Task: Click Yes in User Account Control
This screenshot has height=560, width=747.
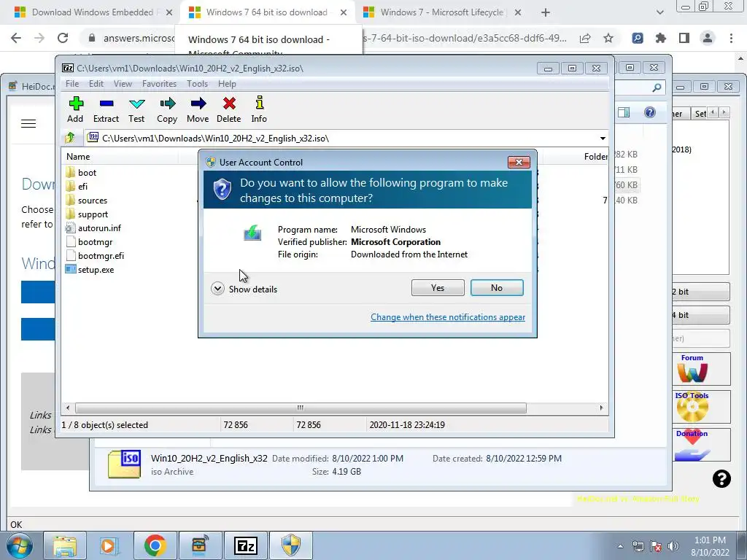Action: pyautogui.click(x=438, y=287)
